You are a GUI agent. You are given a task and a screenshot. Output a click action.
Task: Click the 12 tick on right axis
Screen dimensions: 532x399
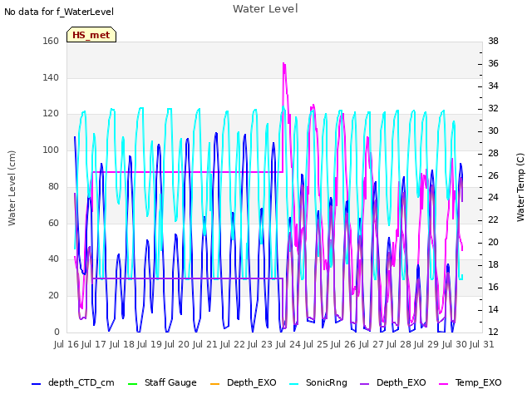tap(493, 332)
